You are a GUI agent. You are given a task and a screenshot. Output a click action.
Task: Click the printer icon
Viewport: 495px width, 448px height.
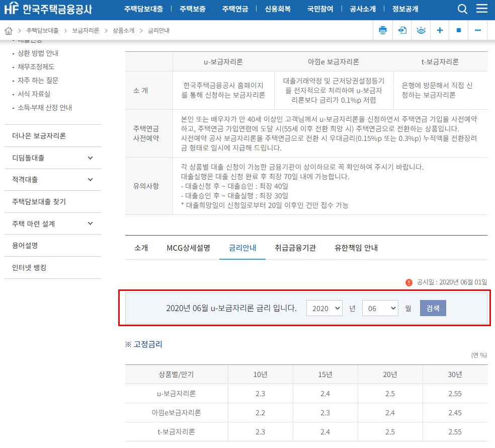pos(383,30)
